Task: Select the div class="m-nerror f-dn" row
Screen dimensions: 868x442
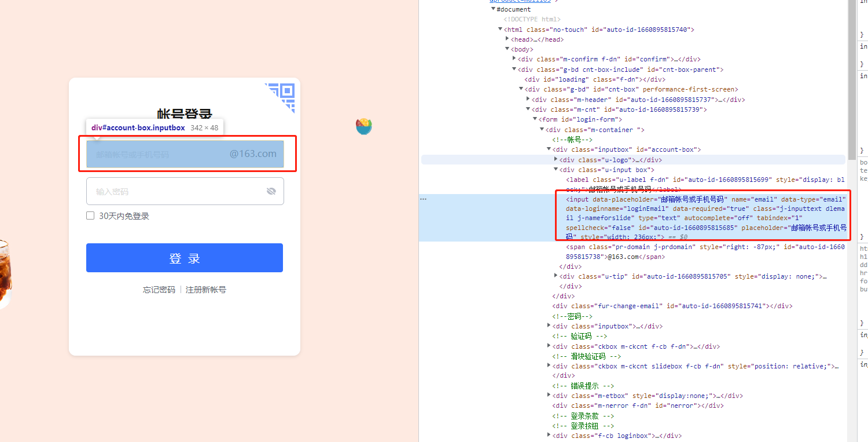Action: pos(638,406)
